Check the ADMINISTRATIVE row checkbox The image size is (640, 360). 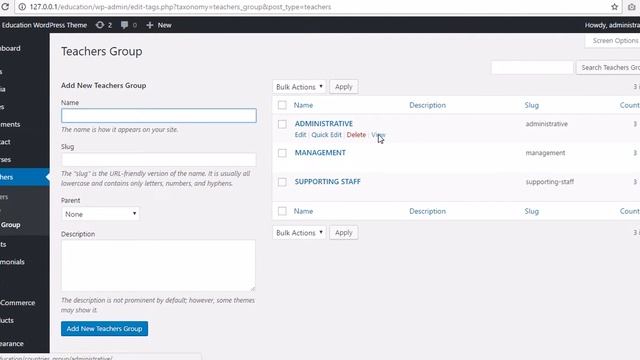[x=282, y=124]
